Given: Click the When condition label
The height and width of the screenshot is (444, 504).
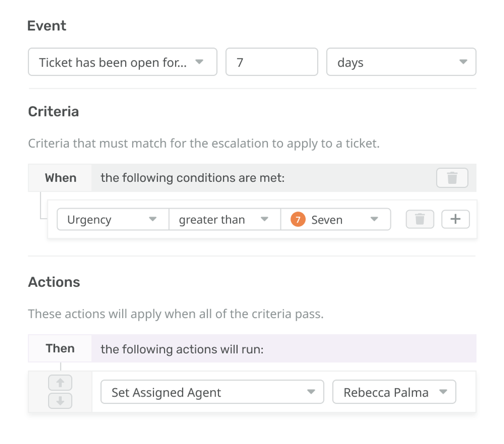Looking at the screenshot, I should (x=60, y=178).
